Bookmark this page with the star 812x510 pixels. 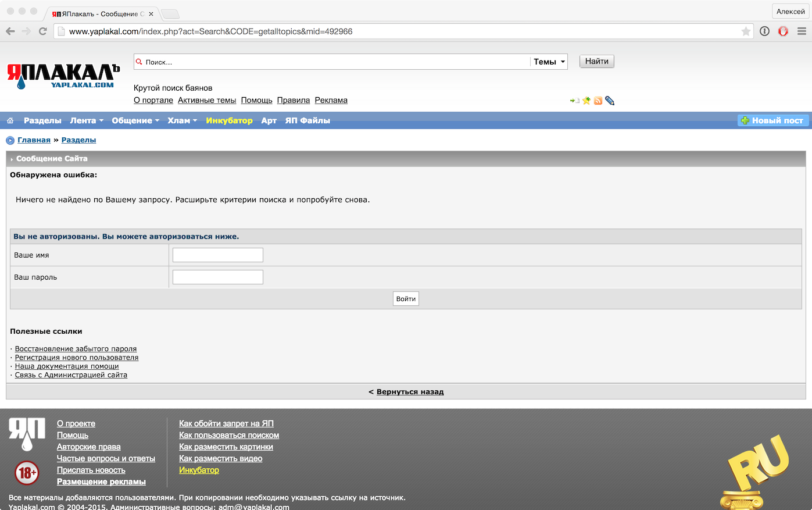point(746,31)
